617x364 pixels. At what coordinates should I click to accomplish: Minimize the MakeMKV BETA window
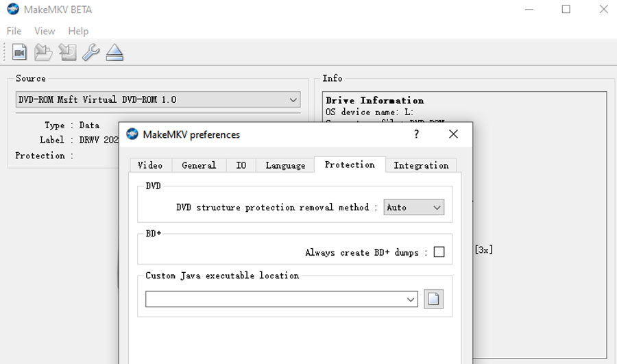pyautogui.click(x=529, y=9)
